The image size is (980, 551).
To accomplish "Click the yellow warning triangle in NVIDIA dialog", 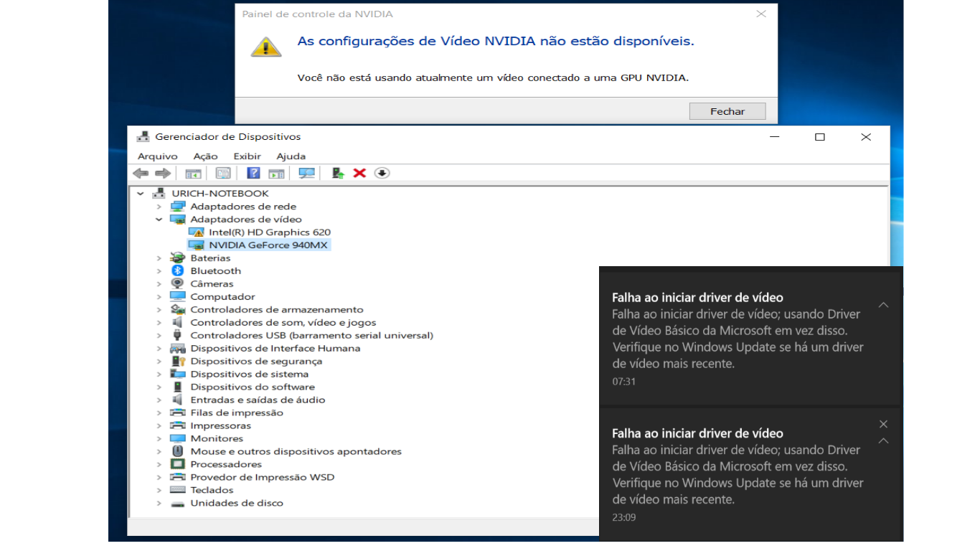I will coord(265,47).
